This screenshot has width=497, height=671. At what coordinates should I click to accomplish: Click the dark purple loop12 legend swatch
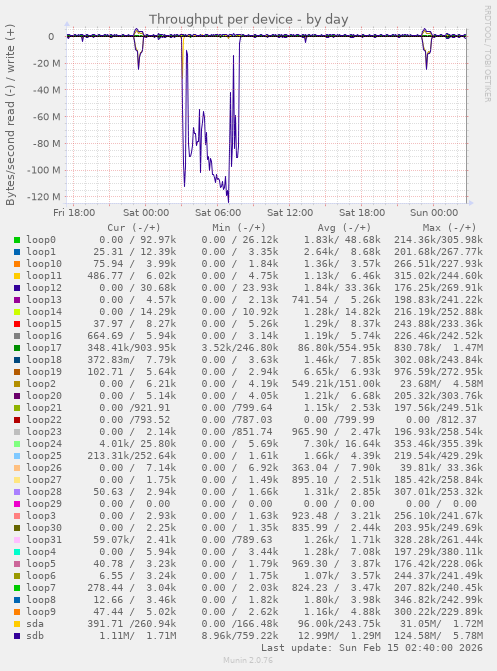17,288
